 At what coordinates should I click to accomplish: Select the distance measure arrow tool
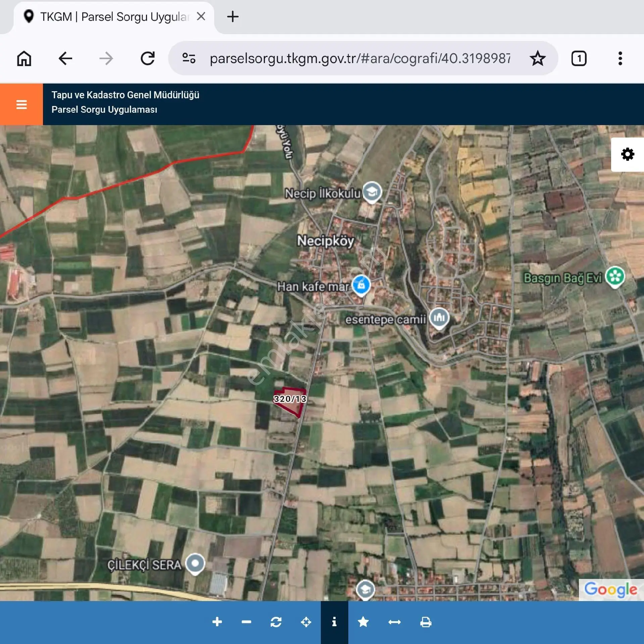pyautogui.click(x=394, y=622)
